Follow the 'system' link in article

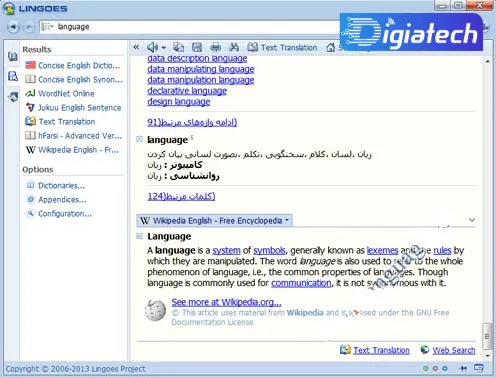point(226,250)
